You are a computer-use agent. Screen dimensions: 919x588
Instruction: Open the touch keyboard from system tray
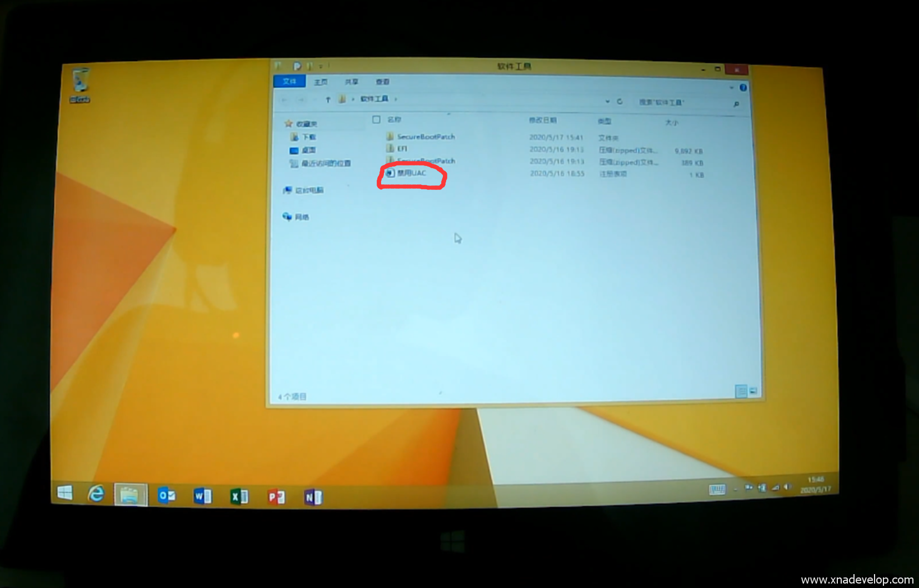[x=717, y=489]
